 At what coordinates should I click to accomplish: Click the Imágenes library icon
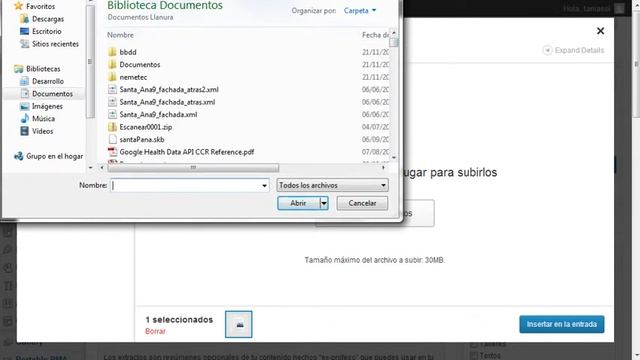25,106
